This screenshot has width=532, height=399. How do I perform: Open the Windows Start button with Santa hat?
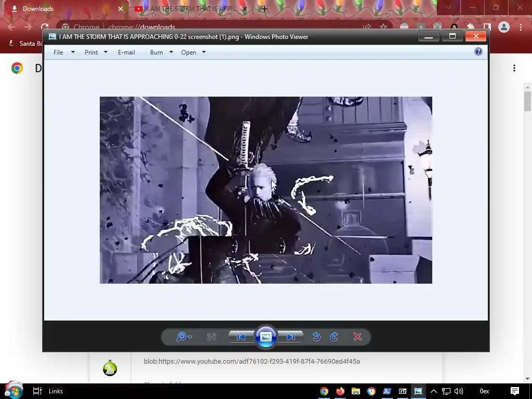point(14,391)
